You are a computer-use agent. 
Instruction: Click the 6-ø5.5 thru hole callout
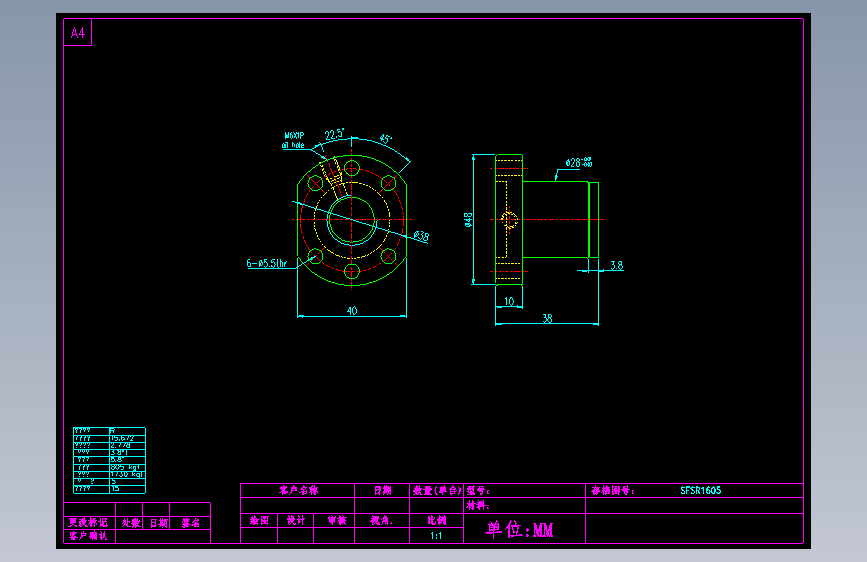(267, 263)
